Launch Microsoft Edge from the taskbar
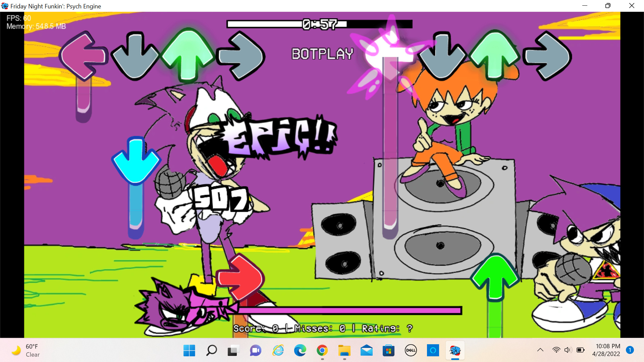The height and width of the screenshot is (362, 644). click(300, 351)
